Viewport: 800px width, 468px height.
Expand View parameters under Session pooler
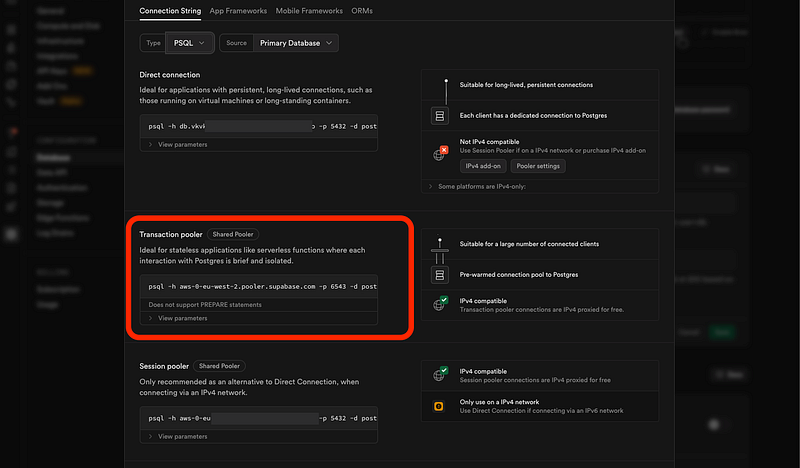tap(182, 436)
